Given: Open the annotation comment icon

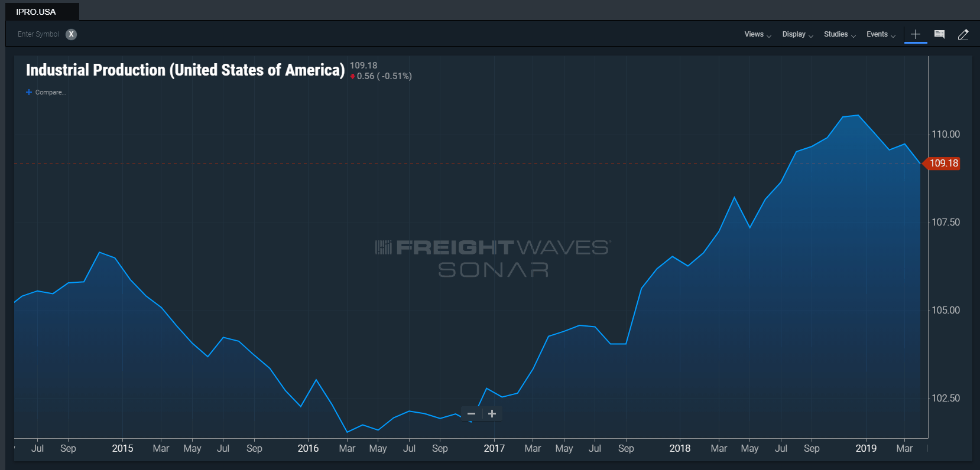Looking at the screenshot, I should [939, 34].
